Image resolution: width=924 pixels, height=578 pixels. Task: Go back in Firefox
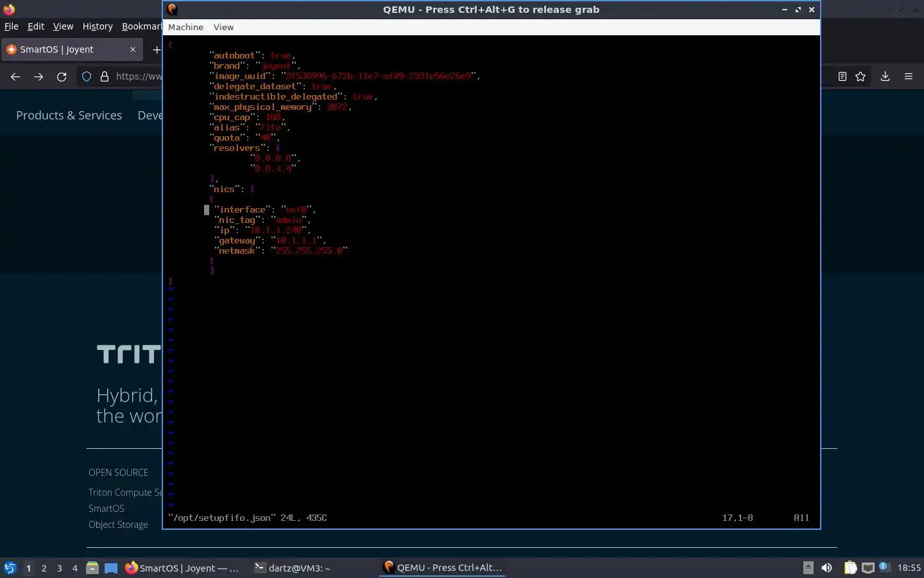tap(15, 76)
